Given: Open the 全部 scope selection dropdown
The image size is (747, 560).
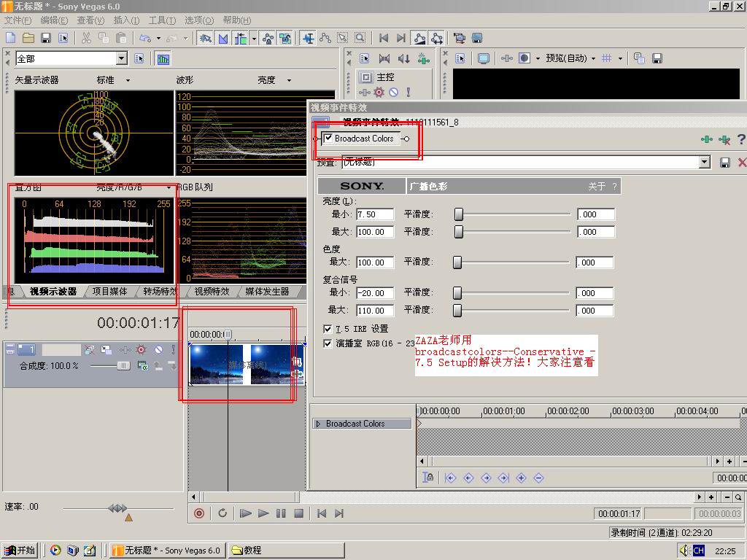Looking at the screenshot, I should tap(122, 58).
